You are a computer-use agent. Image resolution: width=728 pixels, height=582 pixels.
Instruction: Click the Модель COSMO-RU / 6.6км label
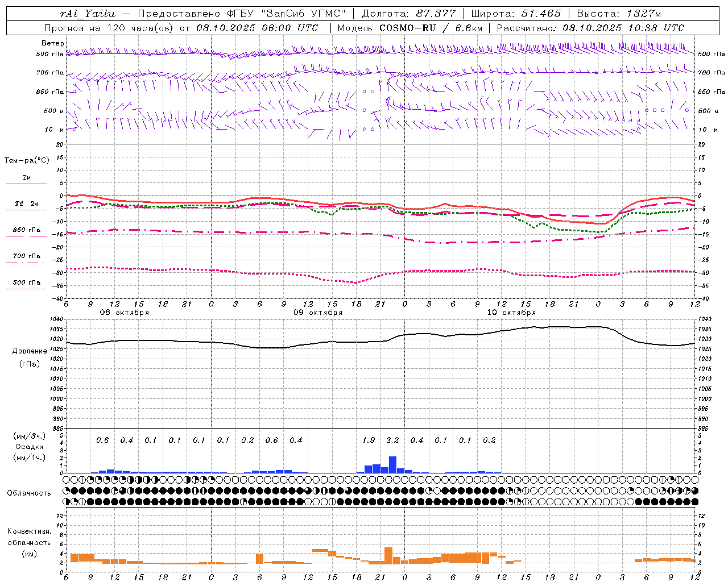(409, 28)
